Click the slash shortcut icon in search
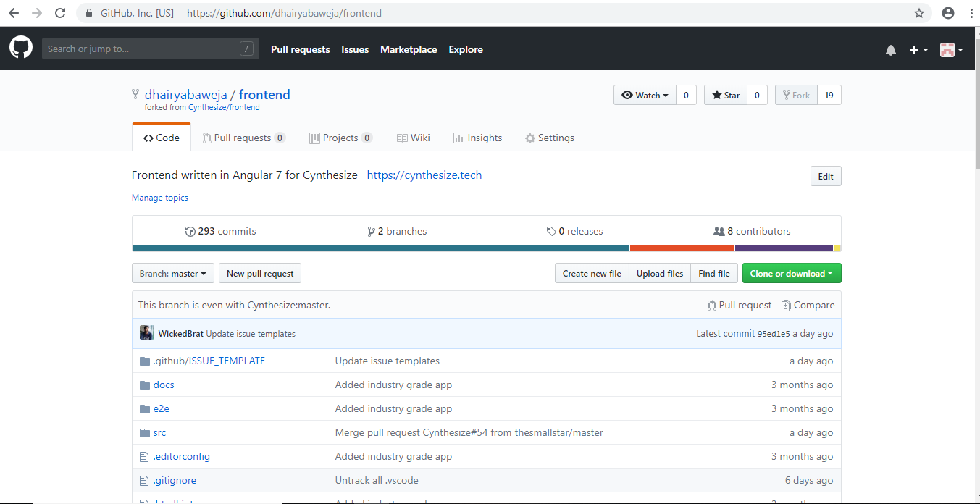 [x=246, y=49]
